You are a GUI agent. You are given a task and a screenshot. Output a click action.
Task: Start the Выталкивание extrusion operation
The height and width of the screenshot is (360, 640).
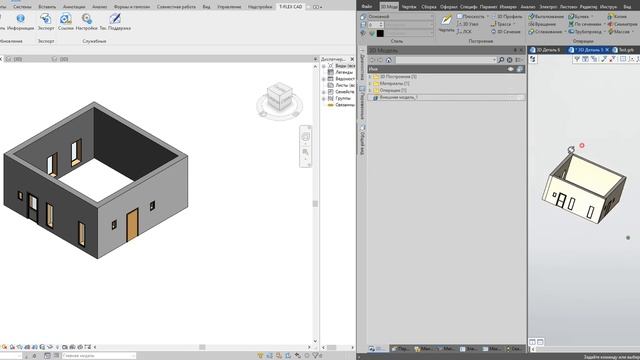[x=546, y=16]
